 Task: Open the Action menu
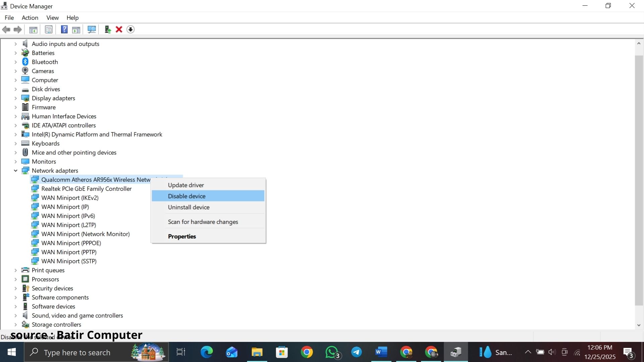30,18
